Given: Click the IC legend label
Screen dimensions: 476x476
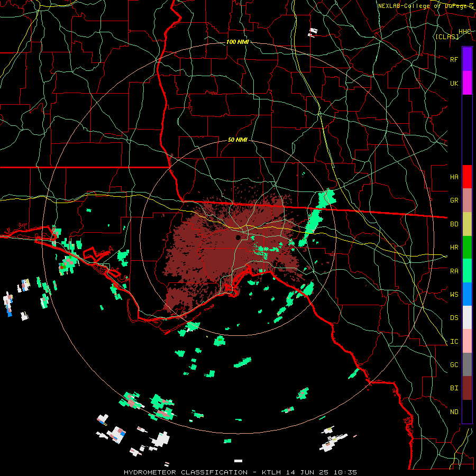Looking at the screenshot, I should click(454, 342).
